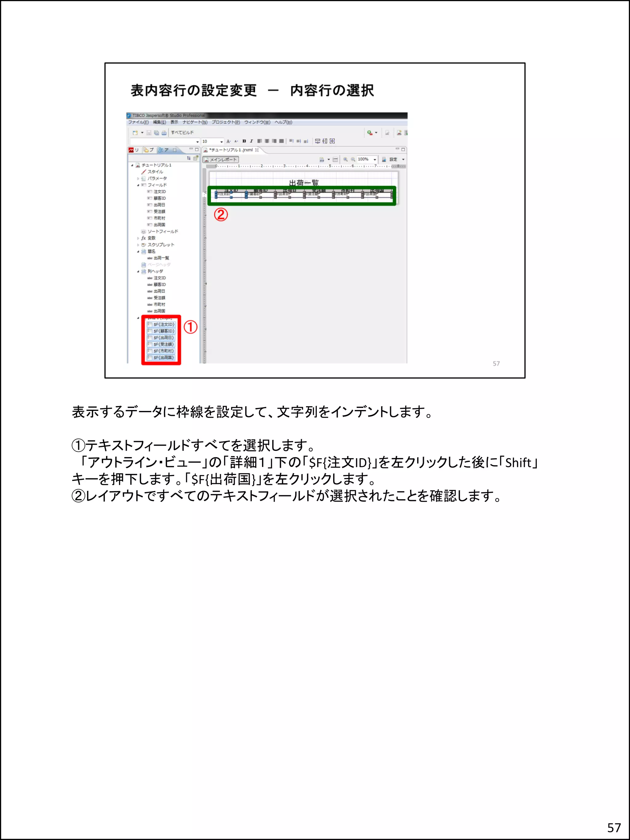Select $F{出荷国} in the outline tree
The image size is (630, 840).
161,358
